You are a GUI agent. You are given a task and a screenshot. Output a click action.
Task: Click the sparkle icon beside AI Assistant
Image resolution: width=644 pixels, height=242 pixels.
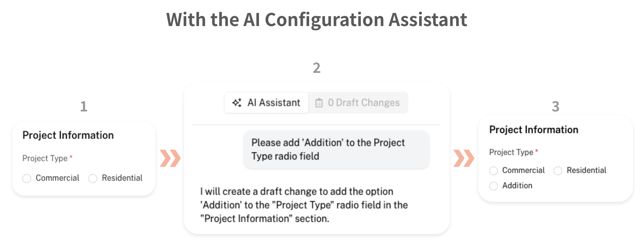point(237,103)
